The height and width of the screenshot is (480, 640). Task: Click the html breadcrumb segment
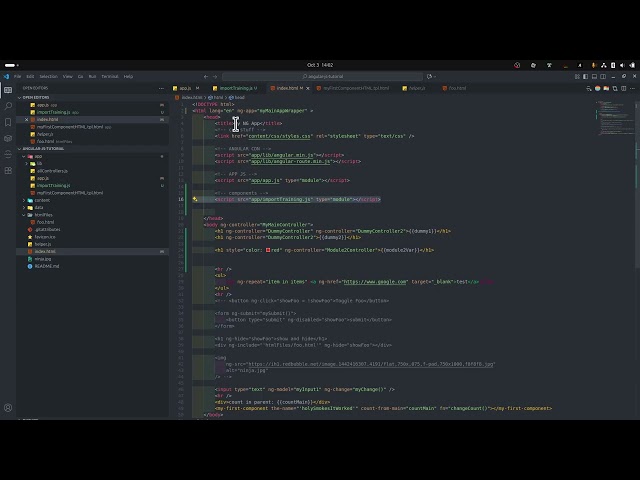click(x=216, y=98)
